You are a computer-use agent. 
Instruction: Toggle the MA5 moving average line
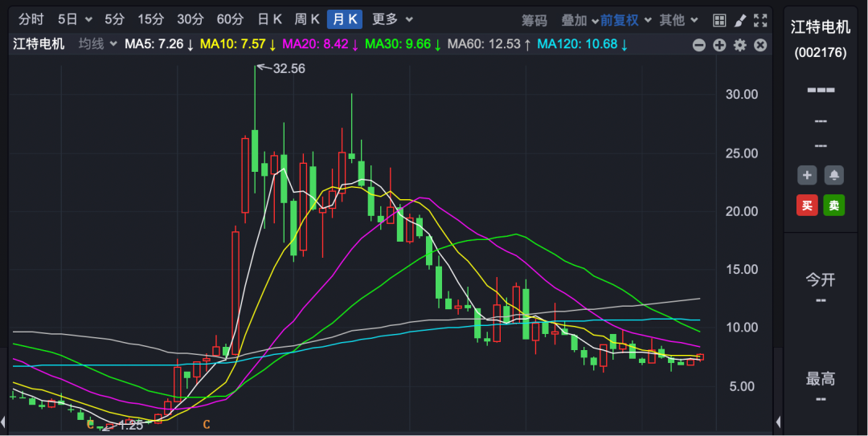click(158, 44)
